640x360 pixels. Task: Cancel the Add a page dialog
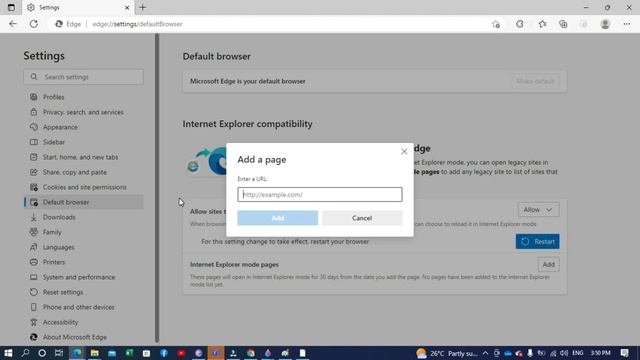pos(362,218)
